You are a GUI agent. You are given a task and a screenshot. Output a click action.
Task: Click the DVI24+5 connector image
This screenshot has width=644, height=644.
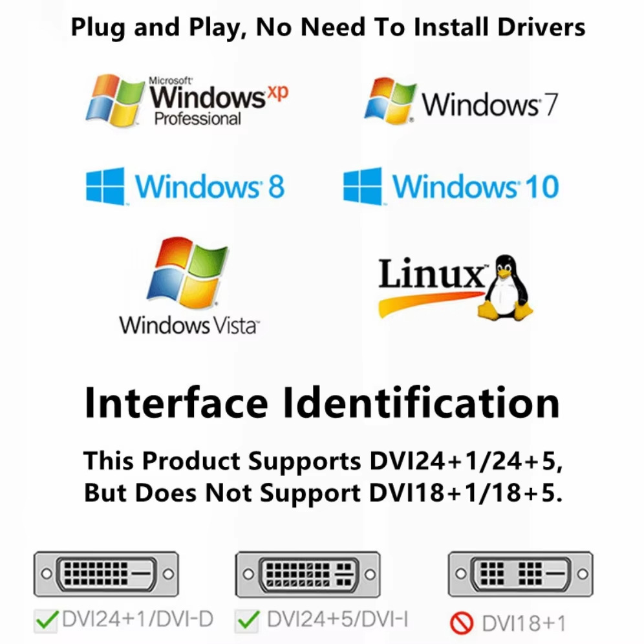308,574
